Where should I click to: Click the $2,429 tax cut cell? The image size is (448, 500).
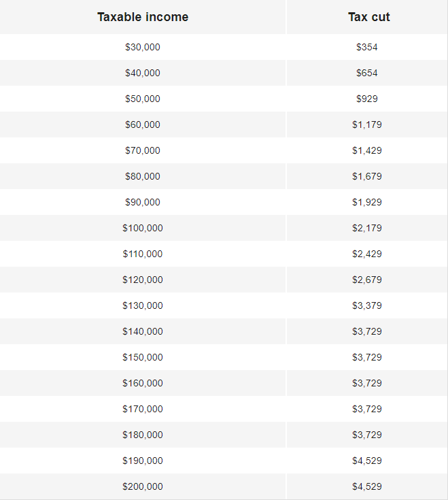[367, 254]
